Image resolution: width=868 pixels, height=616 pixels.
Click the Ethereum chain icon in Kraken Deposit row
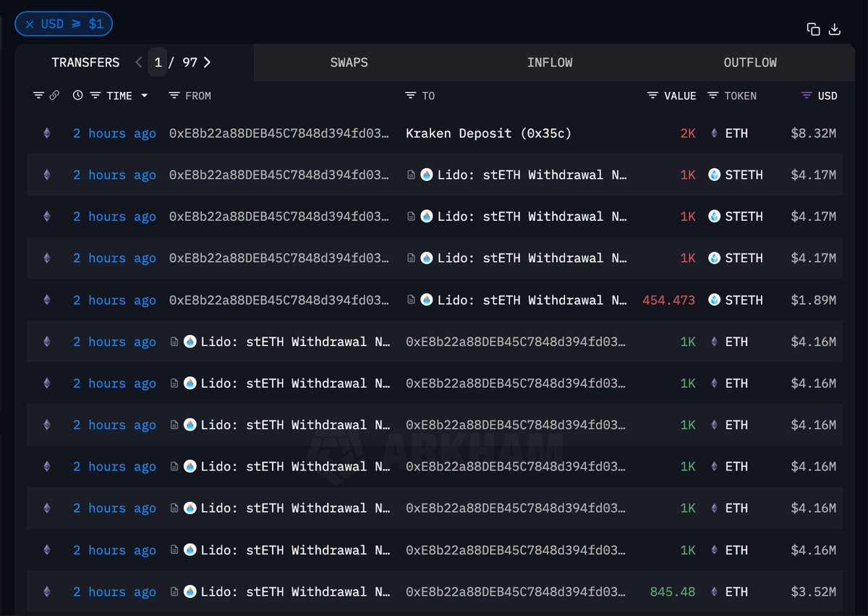click(47, 133)
